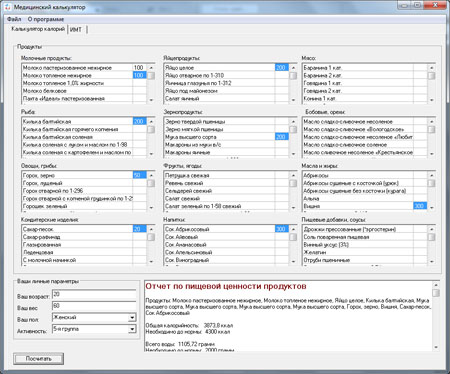Focus the Ваш возраст input field

[x=94, y=294]
